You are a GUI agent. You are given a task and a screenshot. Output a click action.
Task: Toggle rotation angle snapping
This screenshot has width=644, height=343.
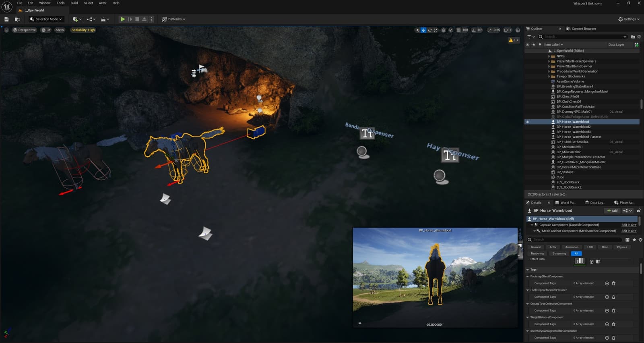(x=474, y=30)
